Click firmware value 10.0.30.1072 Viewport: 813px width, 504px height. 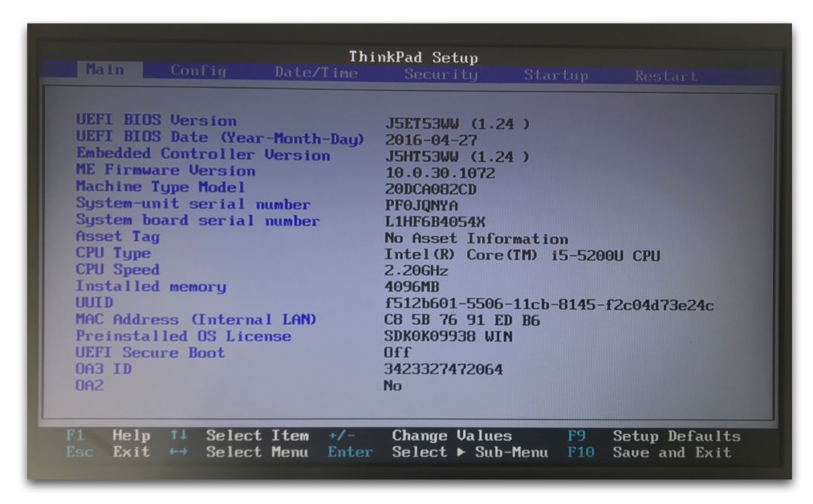coord(440,172)
